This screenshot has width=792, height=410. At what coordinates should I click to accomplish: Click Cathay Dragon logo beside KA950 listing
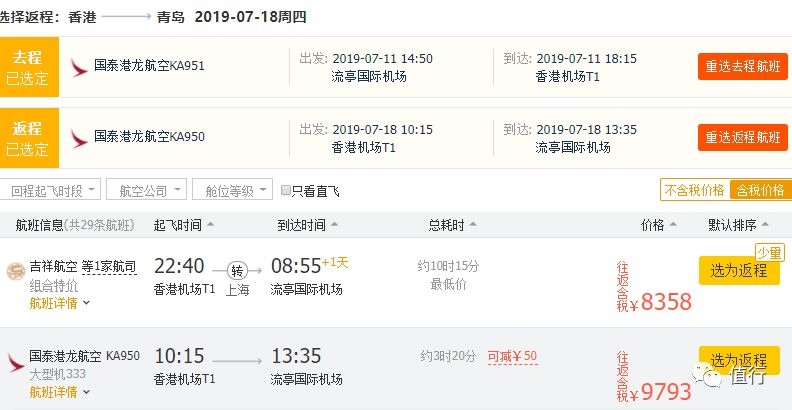(16, 363)
